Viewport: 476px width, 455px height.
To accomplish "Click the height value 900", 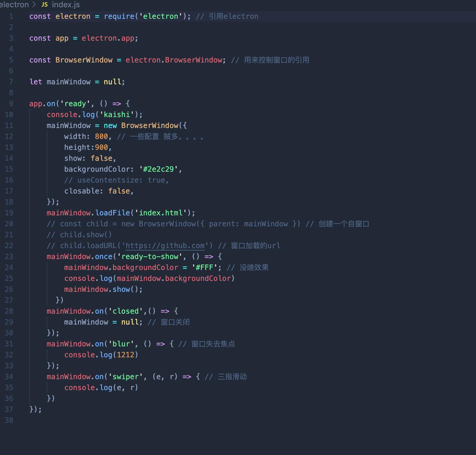I will tap(101, 147).
